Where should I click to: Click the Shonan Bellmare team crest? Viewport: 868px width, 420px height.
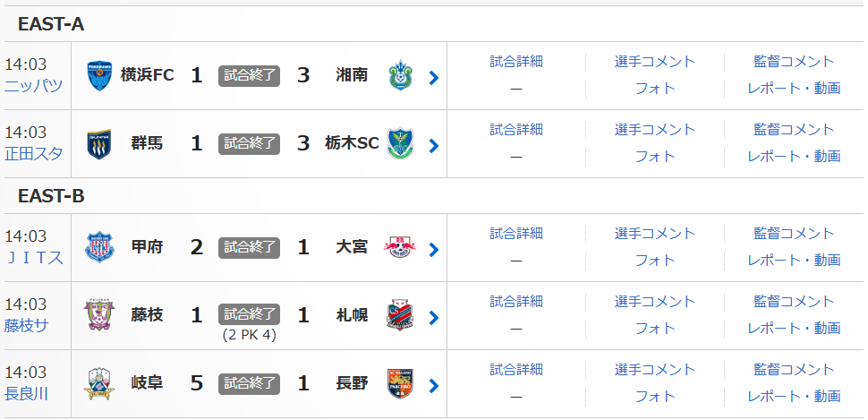(400, 76)
